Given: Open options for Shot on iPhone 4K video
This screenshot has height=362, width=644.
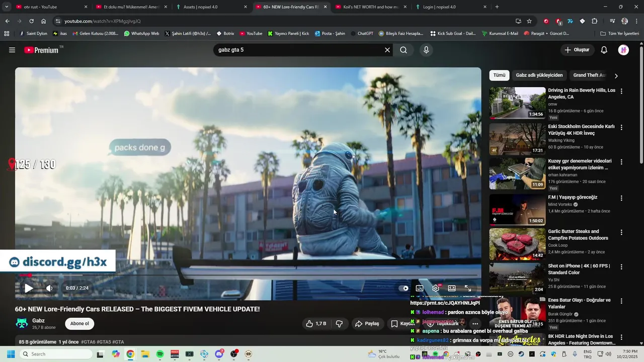Looking at the screenshot, I should coord(621,267).
